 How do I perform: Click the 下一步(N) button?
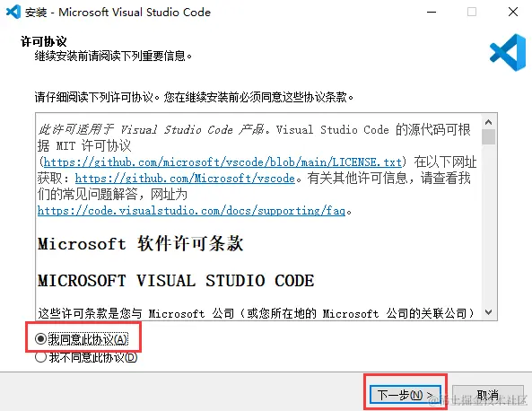coord(406,395)
